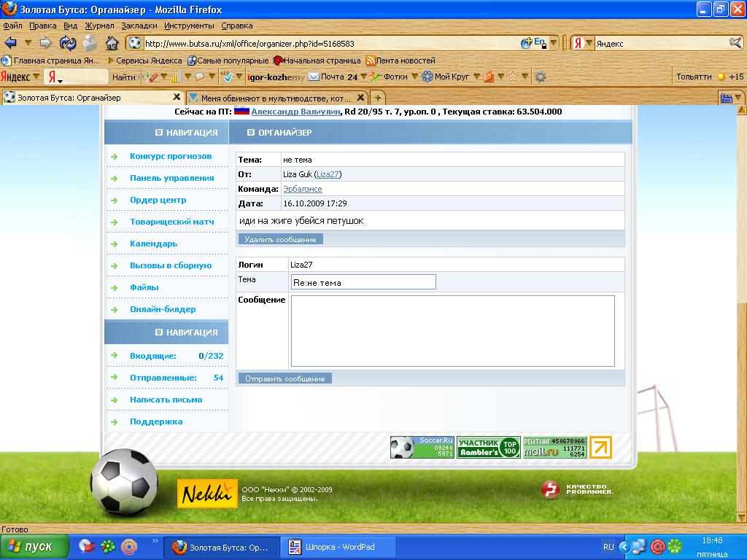Expand the Мой Круг toolbar dropdown
Screen dimensions: 747x560
(476, 77)
